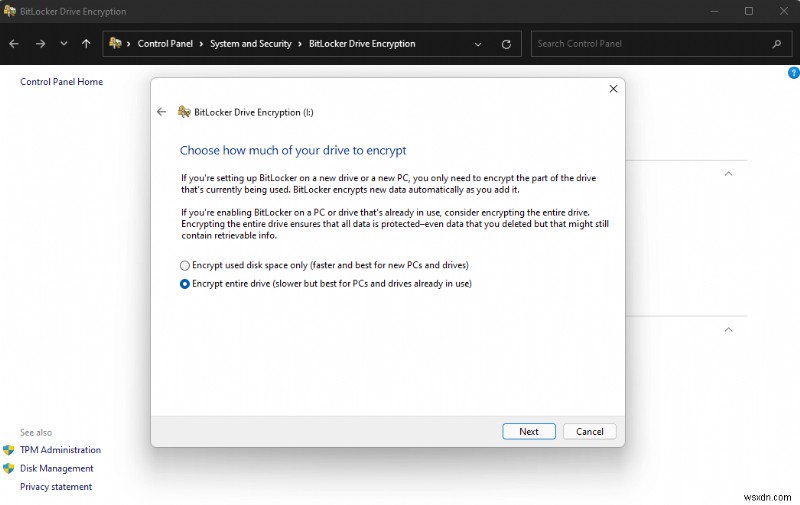This screenshot has width=800, height=505.
Task: Select Encrypt entire drive option
Action: coord(326,284)
